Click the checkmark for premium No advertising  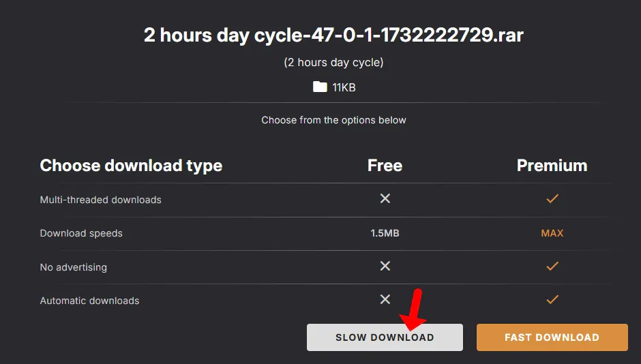pyautogui.click(x=552, y=266)
